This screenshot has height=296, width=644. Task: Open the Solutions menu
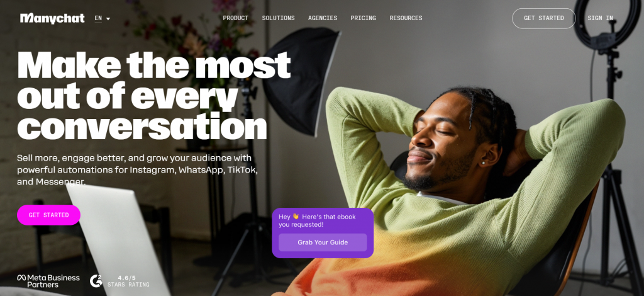coord(278,18)
